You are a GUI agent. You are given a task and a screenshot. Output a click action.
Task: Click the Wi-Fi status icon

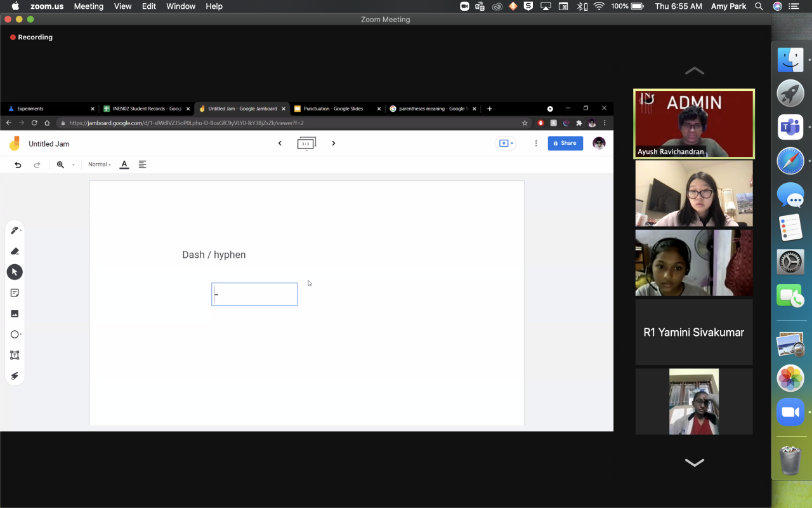click(599, 6)
